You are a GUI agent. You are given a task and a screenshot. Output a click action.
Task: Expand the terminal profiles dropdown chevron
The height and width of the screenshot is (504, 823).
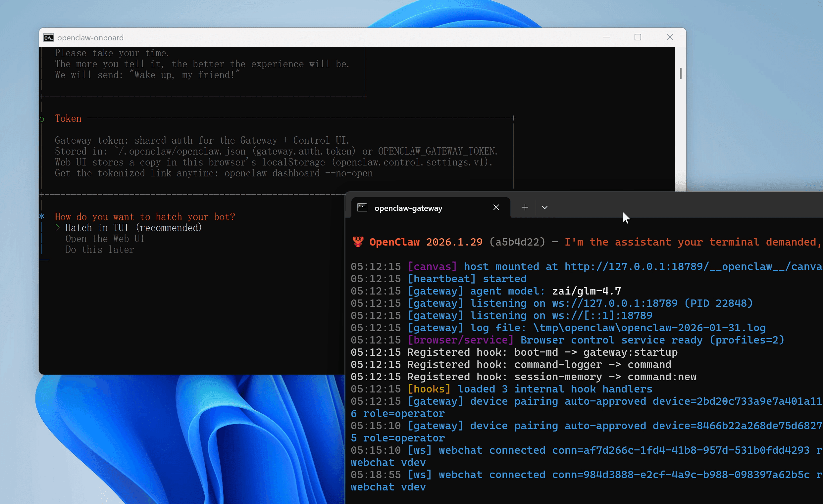pyautogui.click(x=545, y=207)
